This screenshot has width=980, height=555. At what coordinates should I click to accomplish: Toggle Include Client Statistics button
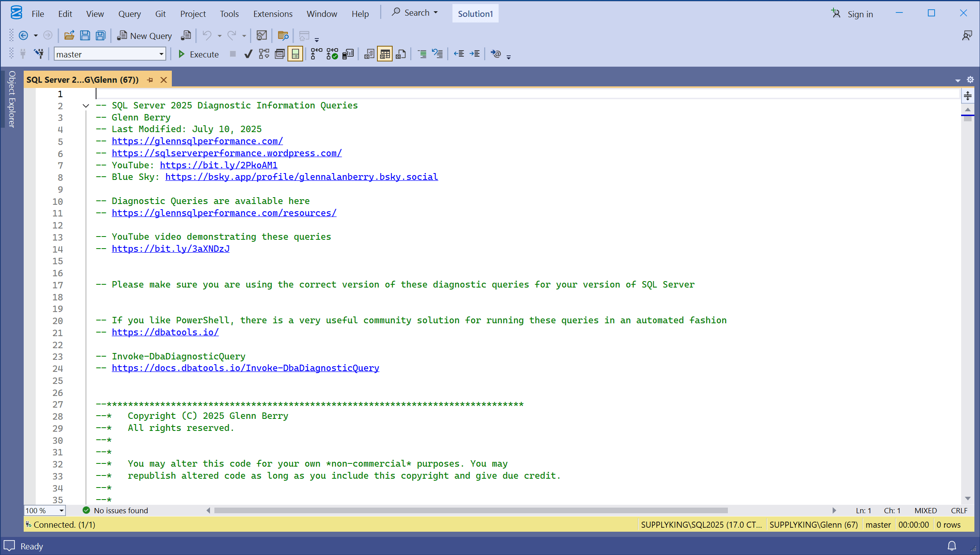[348, 54]
